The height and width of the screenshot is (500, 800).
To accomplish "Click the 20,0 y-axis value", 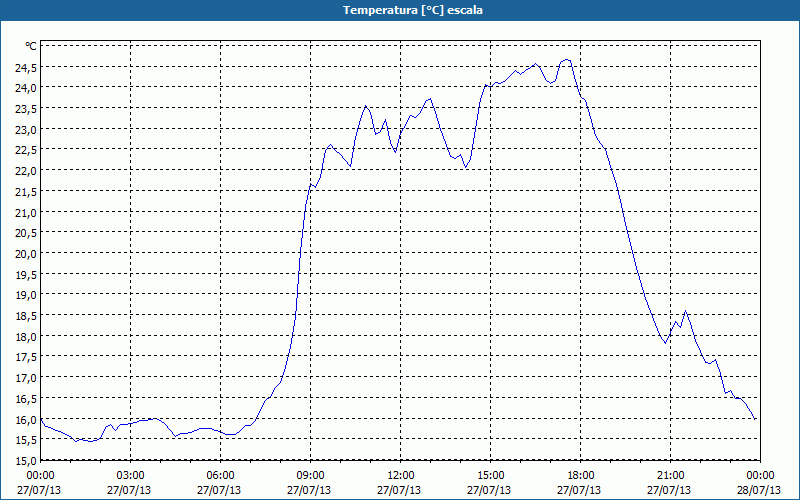I will pyautogui.click(x=26, y=254).
